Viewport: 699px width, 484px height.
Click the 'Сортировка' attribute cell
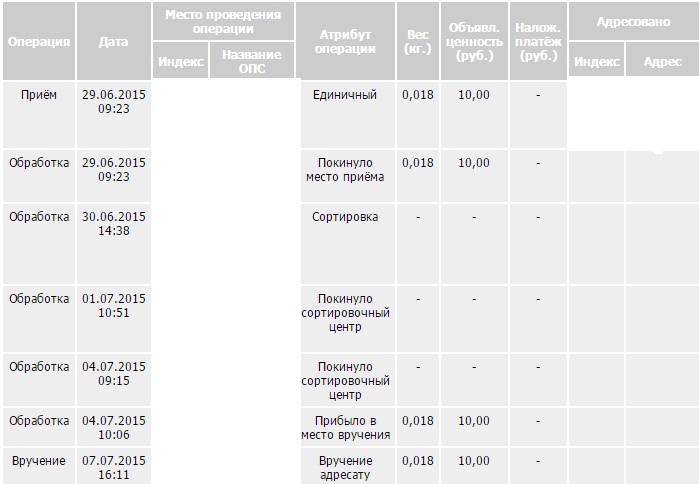[345, 217]
